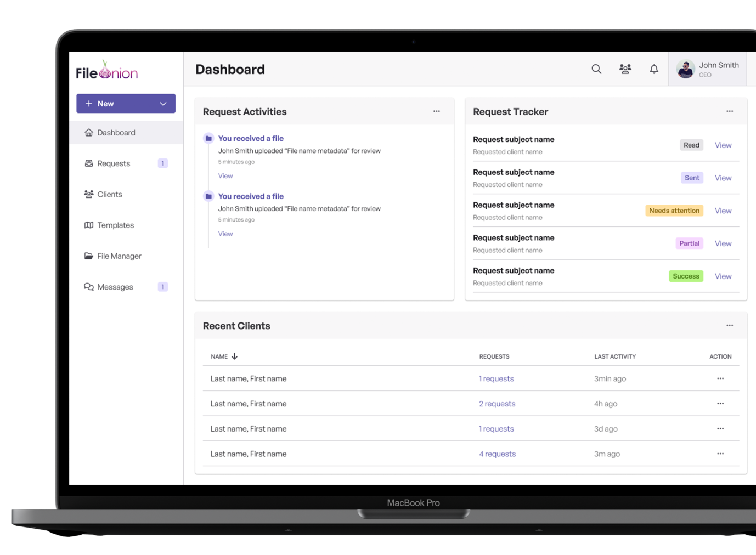
Task: Click View for the Sent request
Action: pyautogui.click(x=723, y=178)
